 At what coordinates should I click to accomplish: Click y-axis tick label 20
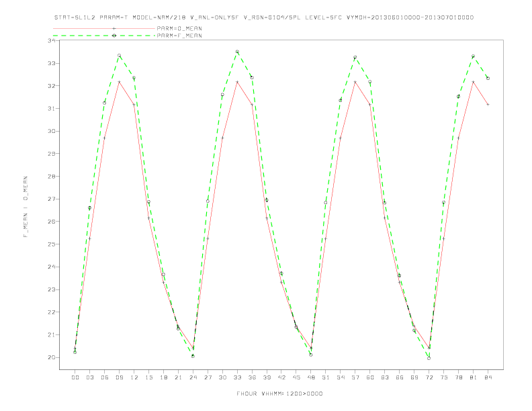tap(51, 357)
